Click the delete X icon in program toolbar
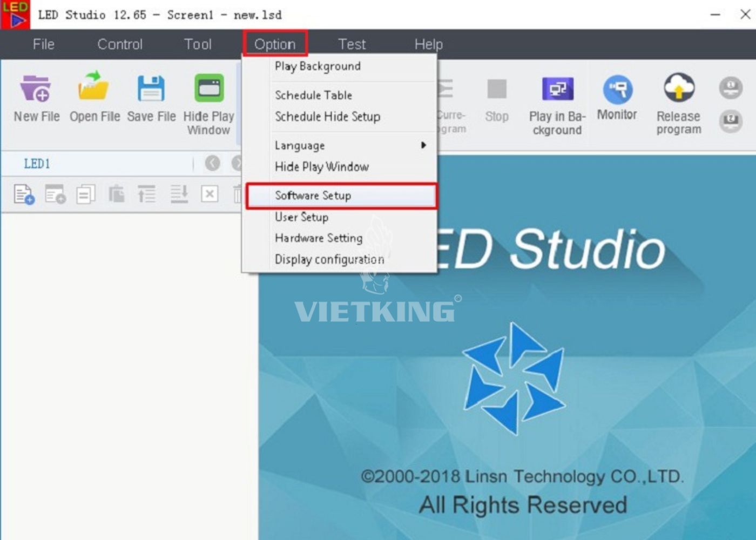Viewport: 756px width, 540px height. (x=210, y=194)
